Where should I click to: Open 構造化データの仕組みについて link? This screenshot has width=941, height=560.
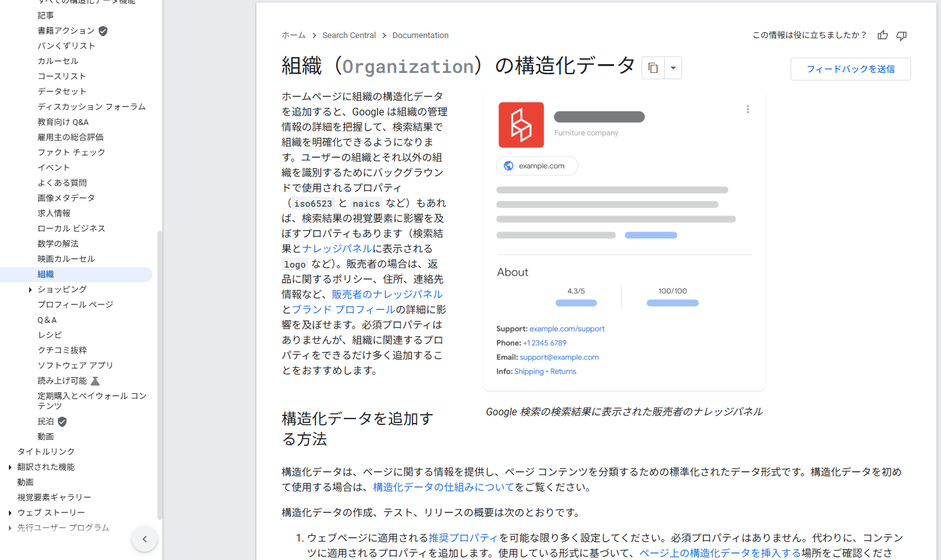pos(444,487)
